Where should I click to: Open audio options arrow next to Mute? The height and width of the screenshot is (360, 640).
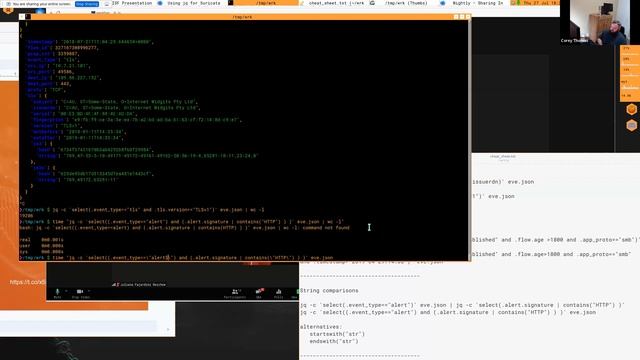[x=66, y=291]
